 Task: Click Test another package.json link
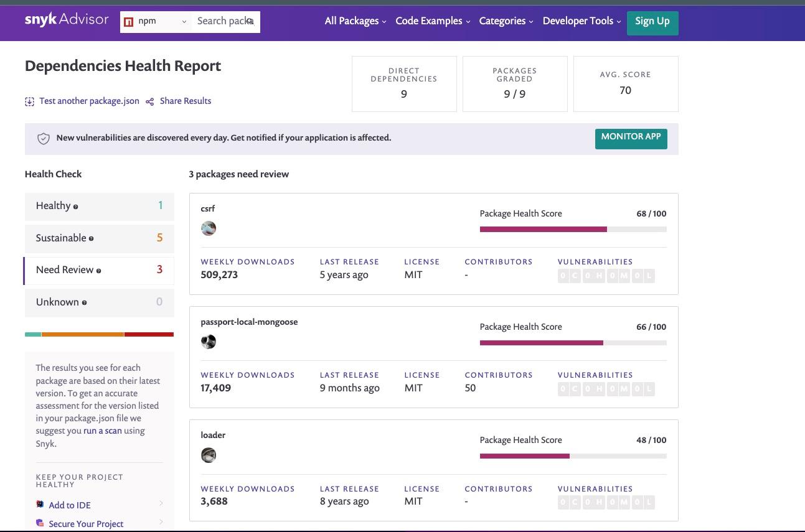(x=89, y=101)
